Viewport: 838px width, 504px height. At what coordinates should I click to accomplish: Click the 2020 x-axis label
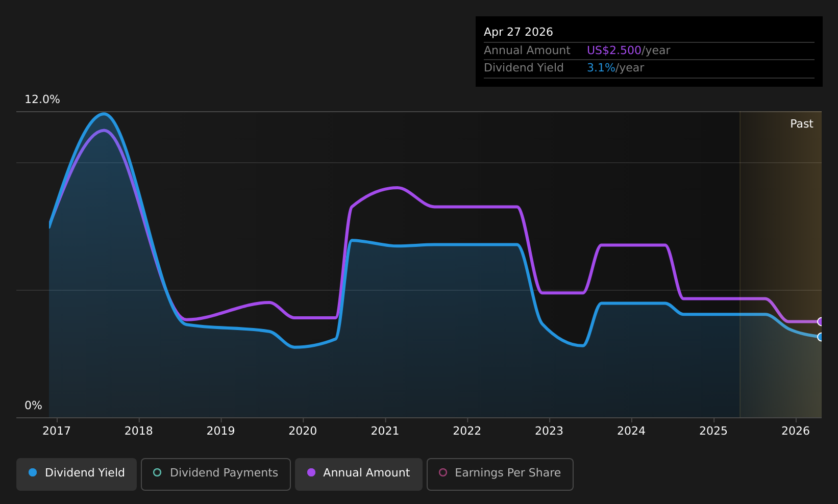point(303,431)
